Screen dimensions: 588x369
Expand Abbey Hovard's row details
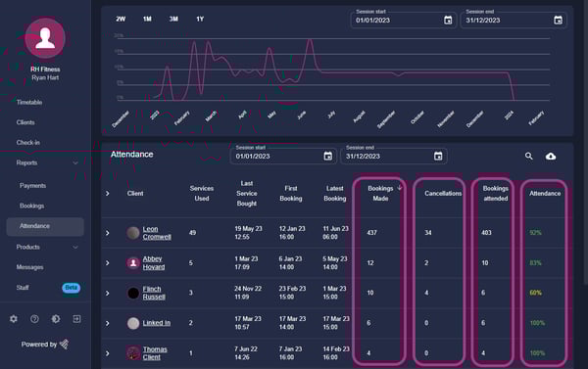[107, 263]
